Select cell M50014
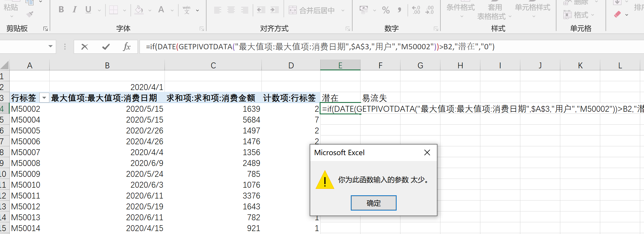644x234 pixels. tap(29, 228)
